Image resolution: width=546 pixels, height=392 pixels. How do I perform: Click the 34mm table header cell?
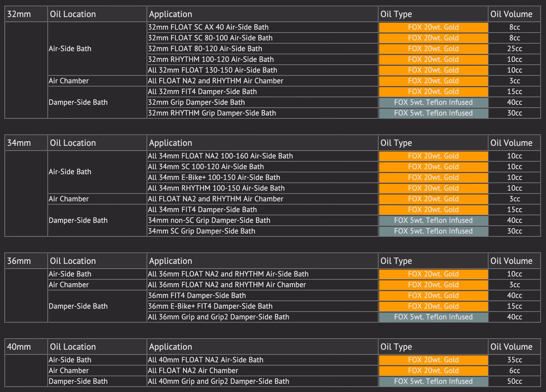(26, 143)
